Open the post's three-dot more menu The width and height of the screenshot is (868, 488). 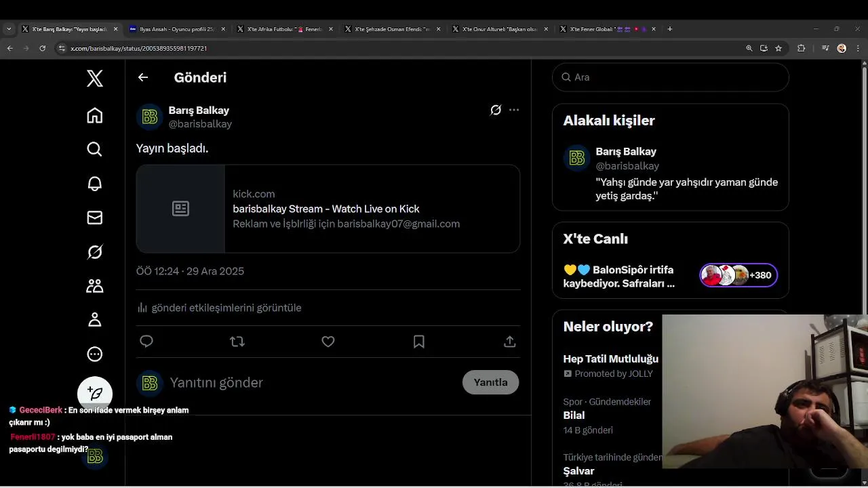point(514,110)
